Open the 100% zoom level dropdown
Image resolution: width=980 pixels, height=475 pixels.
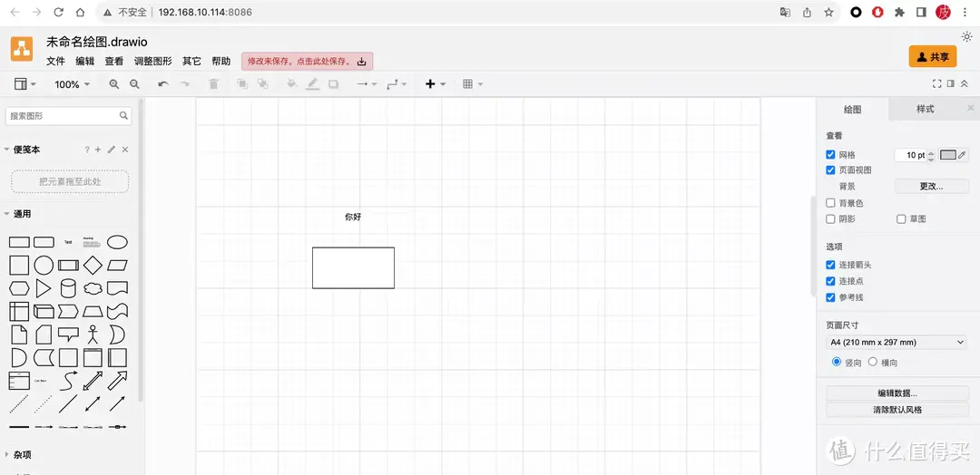(x=72, y=84)
